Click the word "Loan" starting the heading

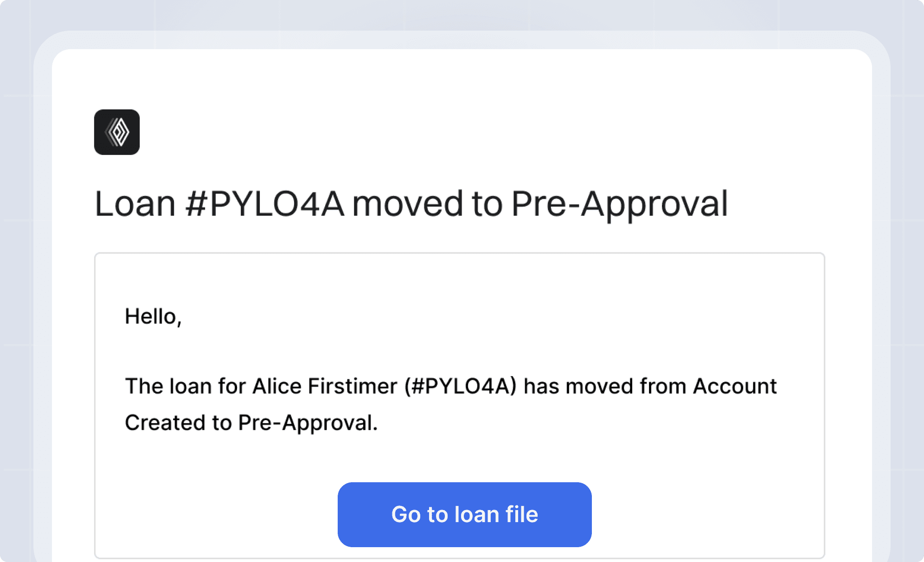(x=135, y=204)
